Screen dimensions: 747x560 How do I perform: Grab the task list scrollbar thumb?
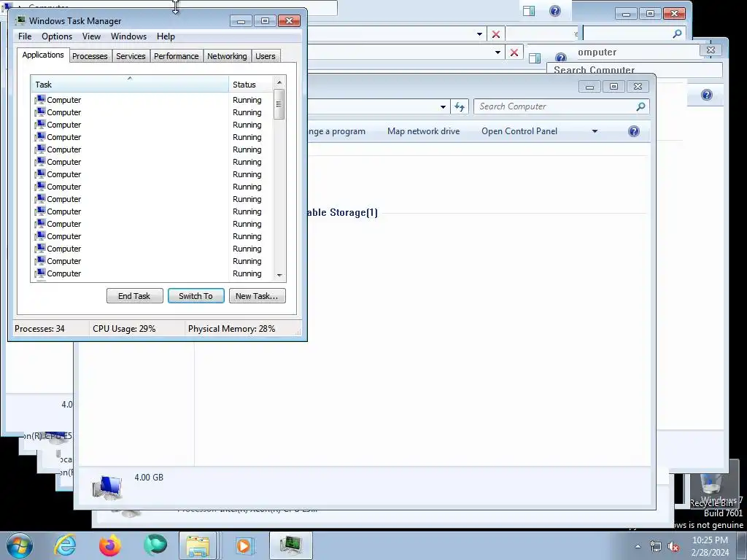pyautogui.click(x=279, y=104)
